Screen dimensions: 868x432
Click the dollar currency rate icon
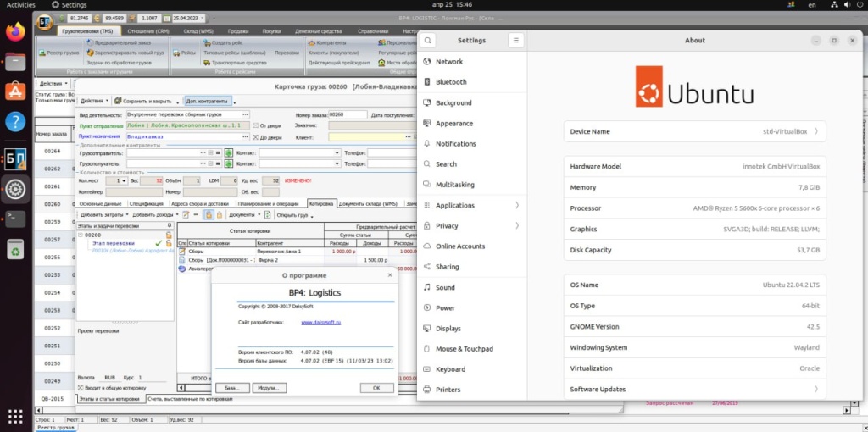click(x=63, y=19)
